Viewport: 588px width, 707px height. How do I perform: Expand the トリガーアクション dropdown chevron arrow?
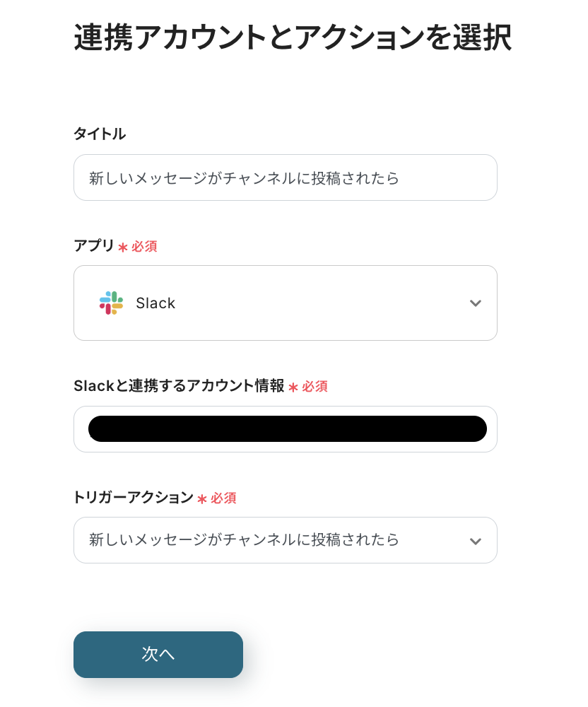476,541
